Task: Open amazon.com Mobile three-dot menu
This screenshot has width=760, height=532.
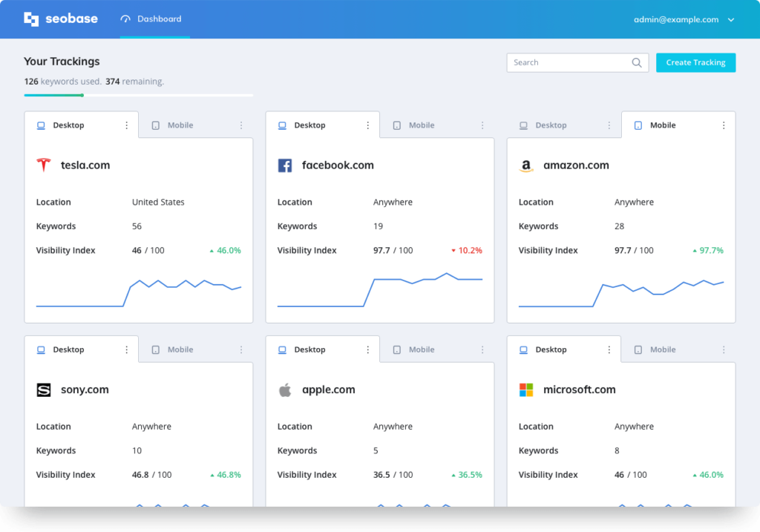Action: tap(724, 125)
